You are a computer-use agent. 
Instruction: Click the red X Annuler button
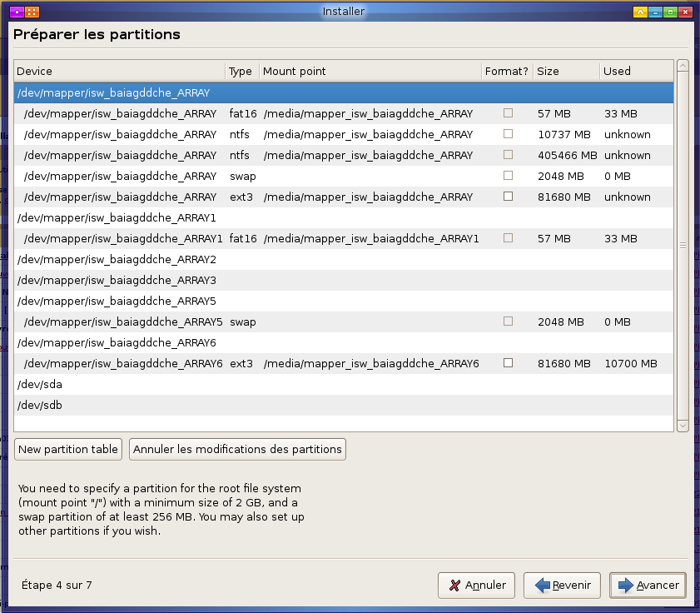click(x=477, y=586)
